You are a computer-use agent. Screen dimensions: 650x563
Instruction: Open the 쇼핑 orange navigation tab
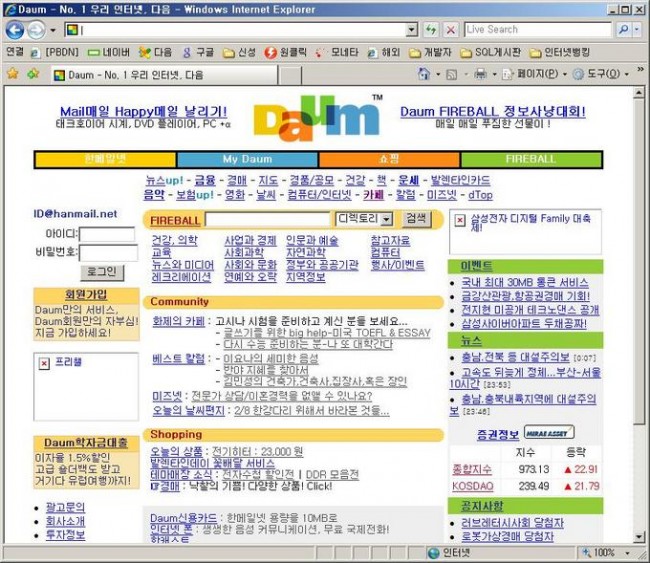pos(389,160)
